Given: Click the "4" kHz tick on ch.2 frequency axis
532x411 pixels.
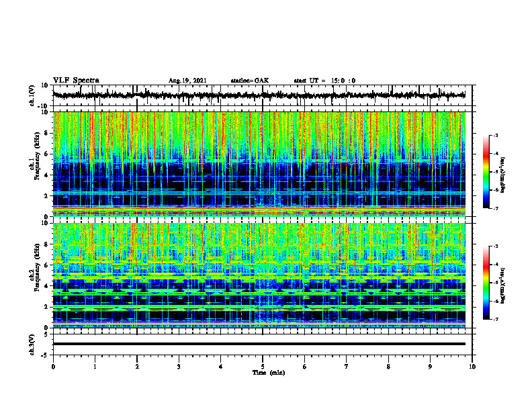Looking at the screenshot, I should pos(47,286).
